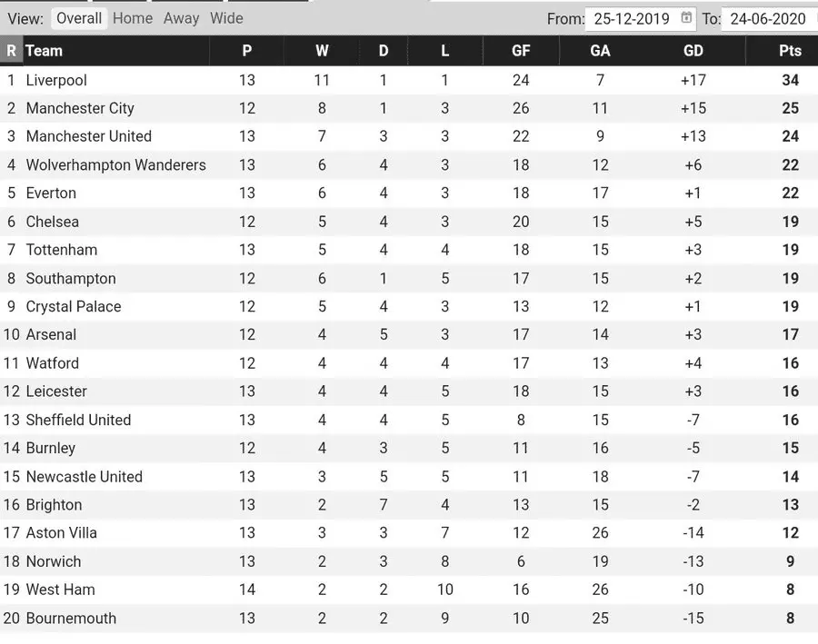Sort by the Team column header
The image size is (818, 644).
pos(45,51)
